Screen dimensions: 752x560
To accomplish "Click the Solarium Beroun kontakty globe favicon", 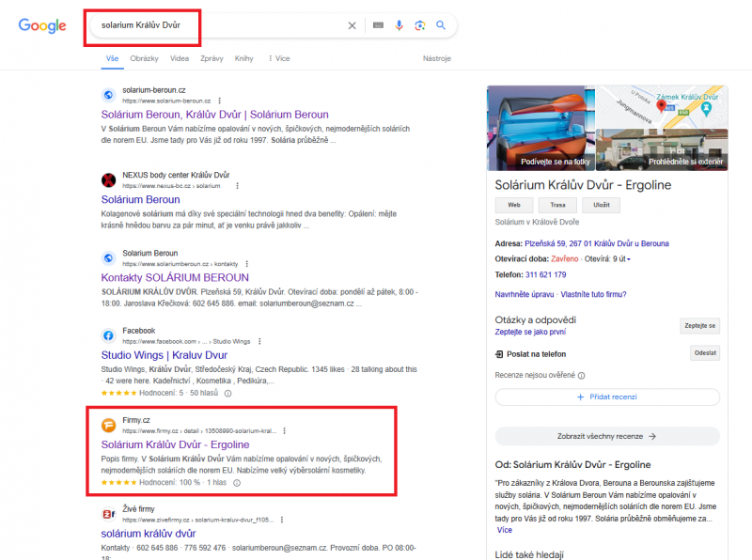I will tap(109, 258).
